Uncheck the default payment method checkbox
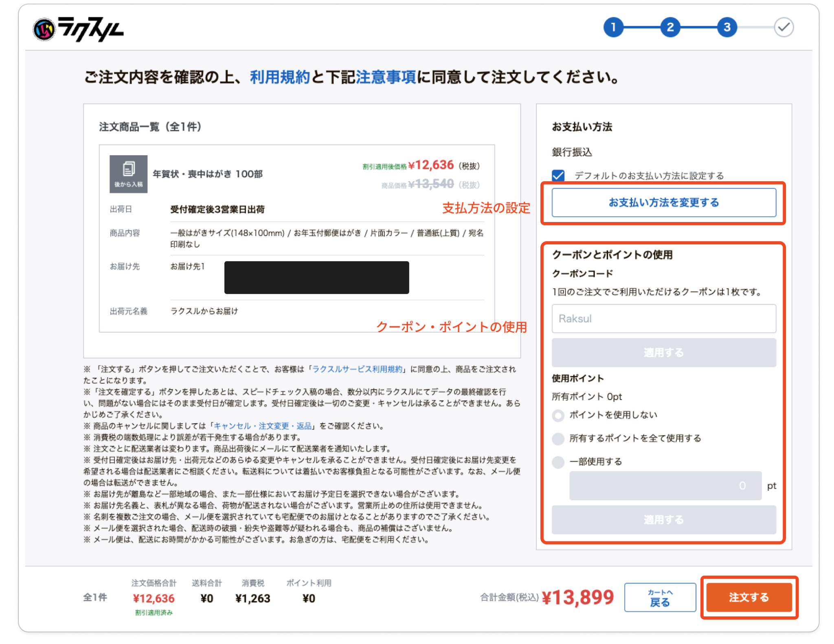Viewport: 834px width, 644px height. (x=558, y=176)
